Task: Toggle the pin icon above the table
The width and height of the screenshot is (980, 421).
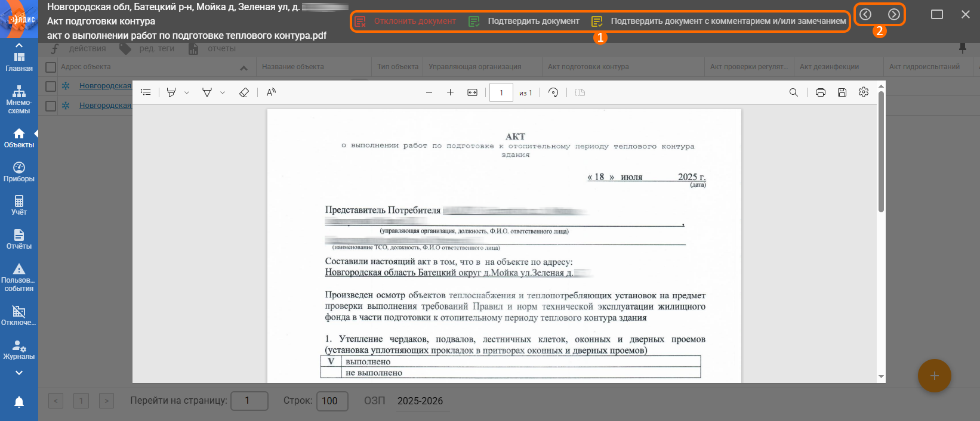Action: 963,48
